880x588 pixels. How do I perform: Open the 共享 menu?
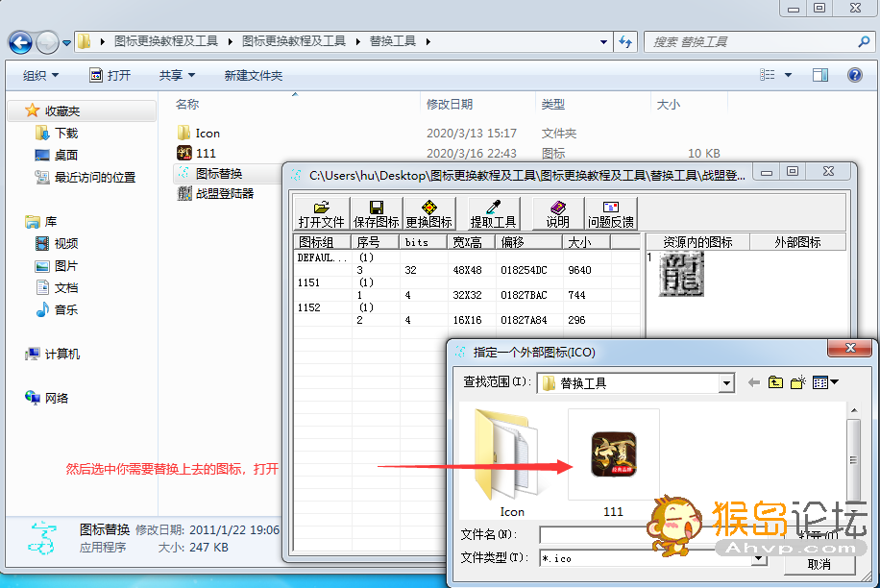click(x=177, y=75)
